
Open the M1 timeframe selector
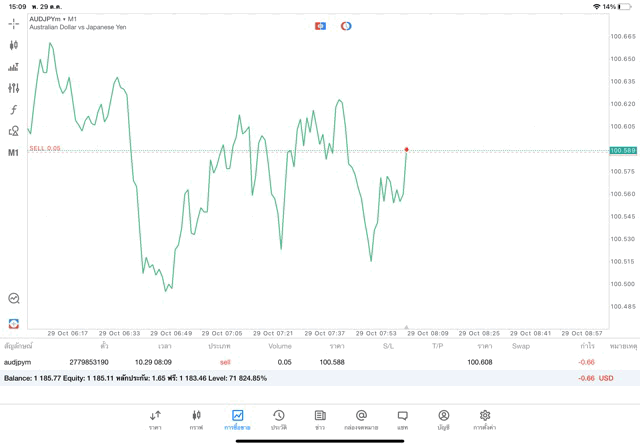[x=14, y=153]
